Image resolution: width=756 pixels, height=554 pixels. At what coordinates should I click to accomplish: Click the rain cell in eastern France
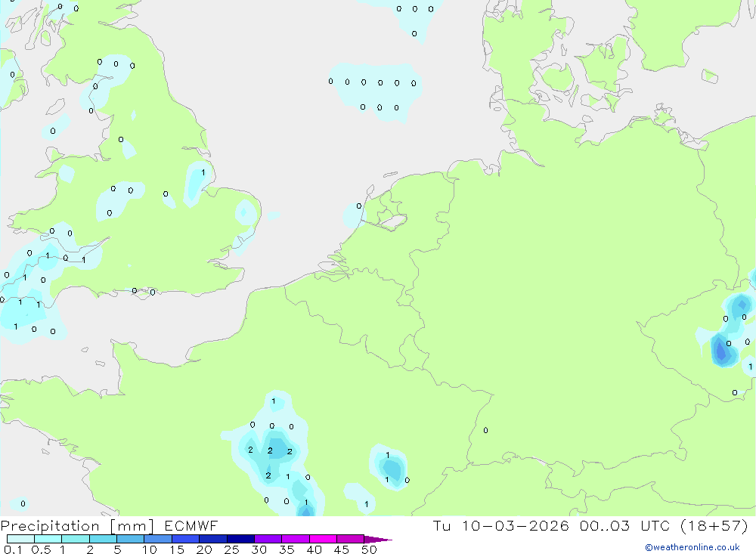click(391, 468)
